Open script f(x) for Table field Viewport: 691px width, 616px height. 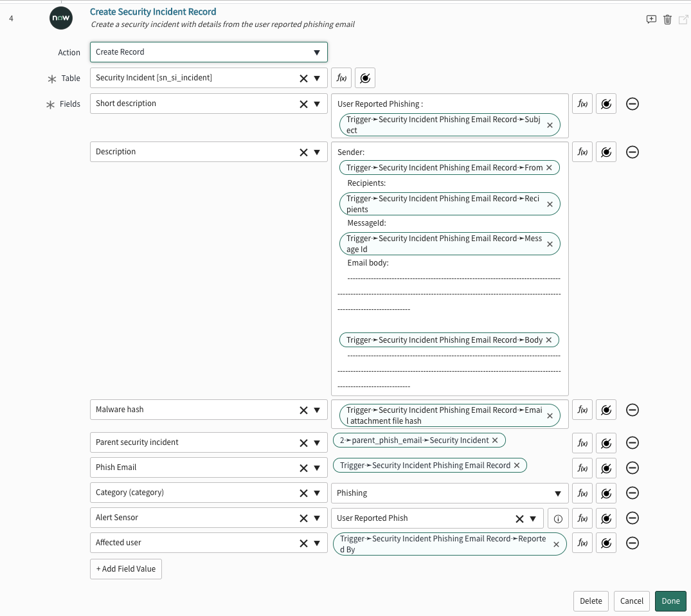click(x=341, y=78)
